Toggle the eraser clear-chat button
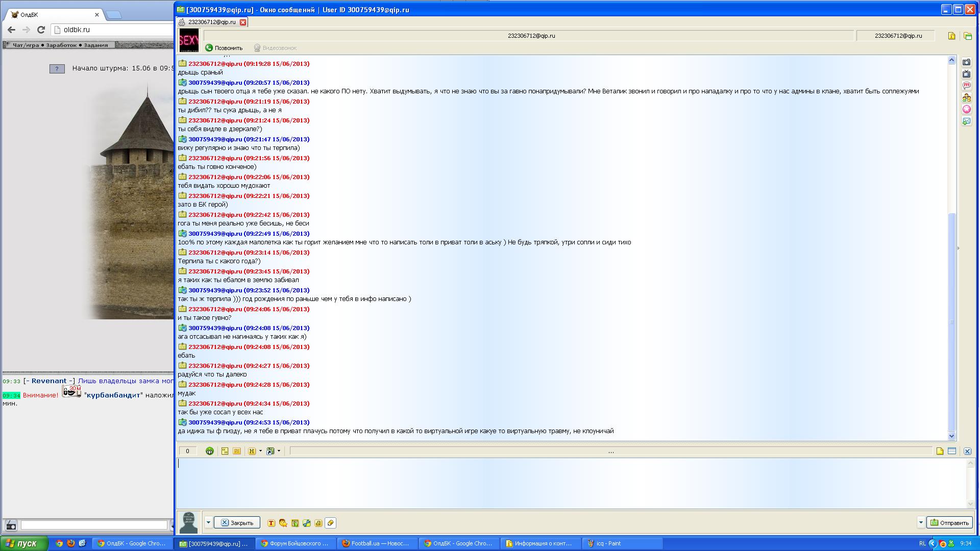 (330, 523)
